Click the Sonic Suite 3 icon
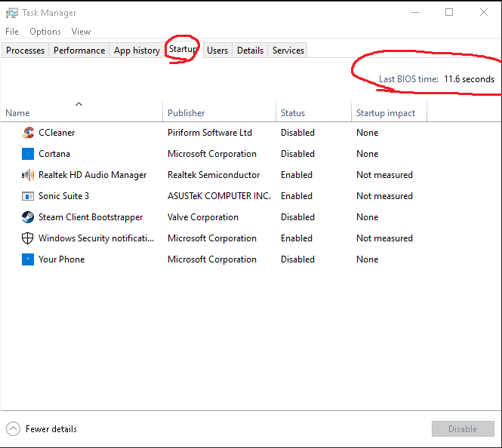The width and height of the screenshot is (502, 448). pyautogui.click(x=28, y=196)
